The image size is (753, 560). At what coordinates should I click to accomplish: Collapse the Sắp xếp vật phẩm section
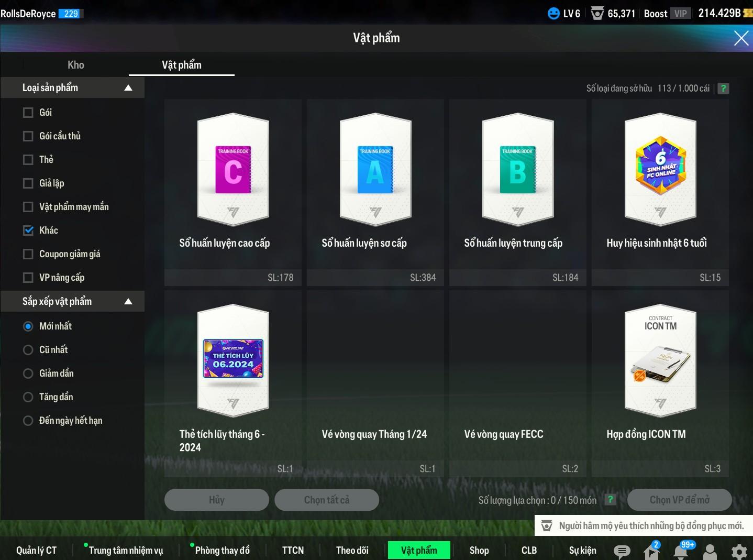click(x=128, y=302)
